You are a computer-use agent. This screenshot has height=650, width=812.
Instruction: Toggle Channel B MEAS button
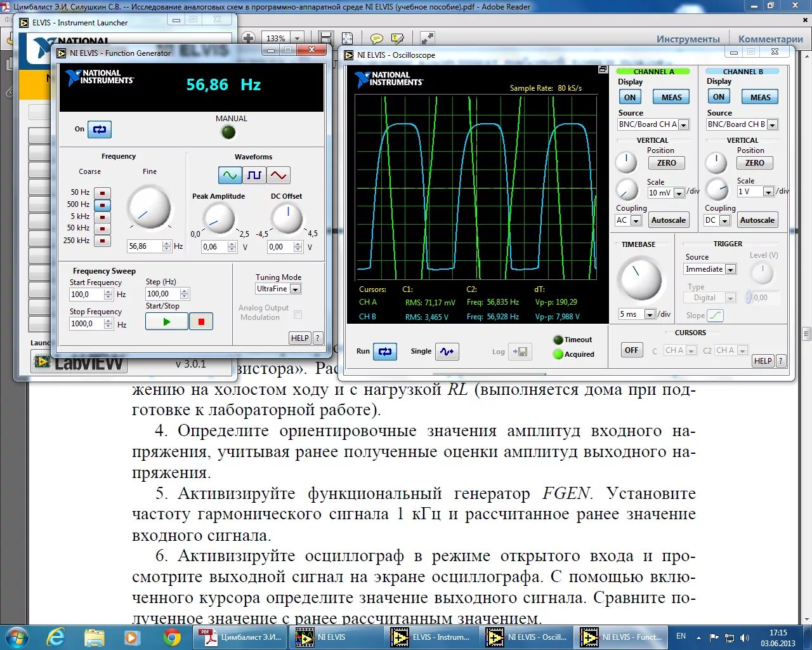tap(761, 97)
